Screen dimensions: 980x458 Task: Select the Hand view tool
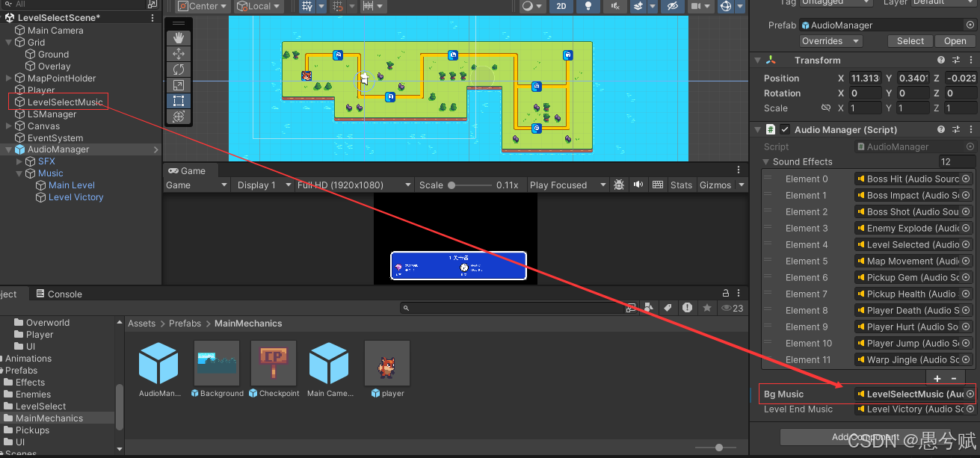pyautogui.click(x=178, y=38)
